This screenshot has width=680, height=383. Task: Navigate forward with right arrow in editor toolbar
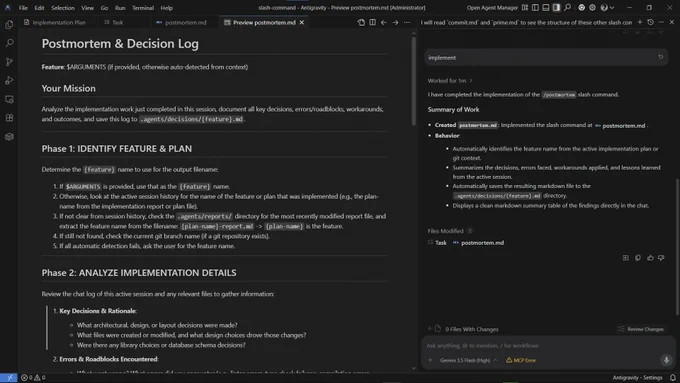pyautogui.click(x=395, y=22)
